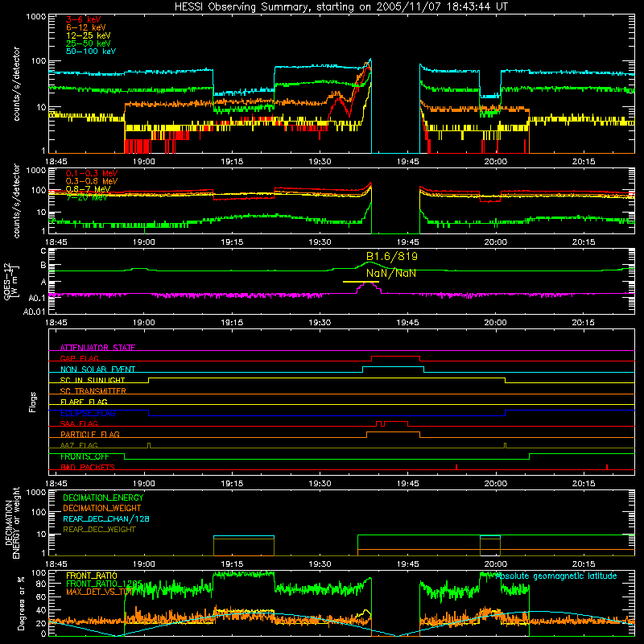Click the 0.3-0.8 MeV legend entry
Screen dimensions: 644x644
(92, 181)
